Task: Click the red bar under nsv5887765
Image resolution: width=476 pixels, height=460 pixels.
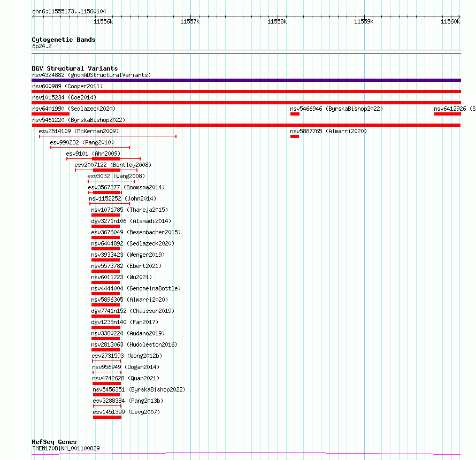Action: point(295,136)
